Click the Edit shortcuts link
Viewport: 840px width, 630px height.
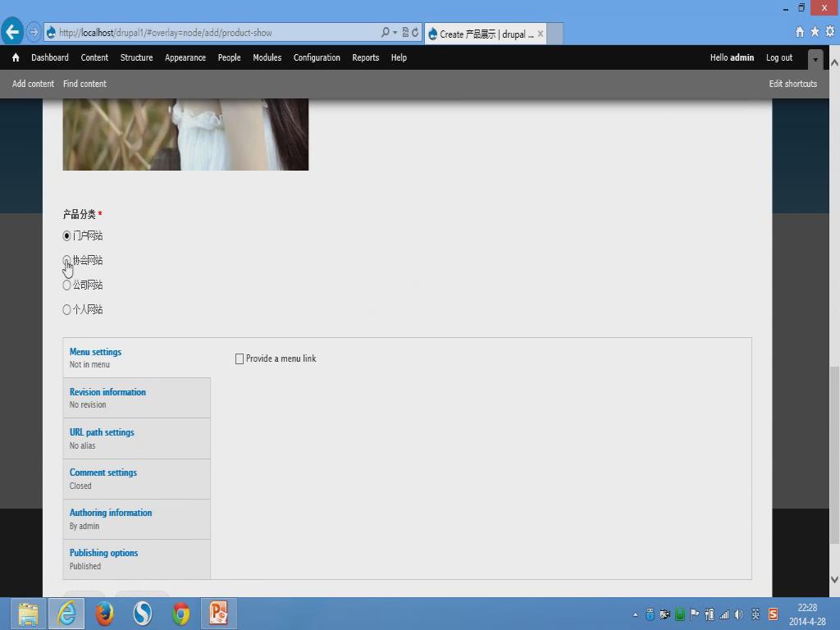tap(793, 84)
